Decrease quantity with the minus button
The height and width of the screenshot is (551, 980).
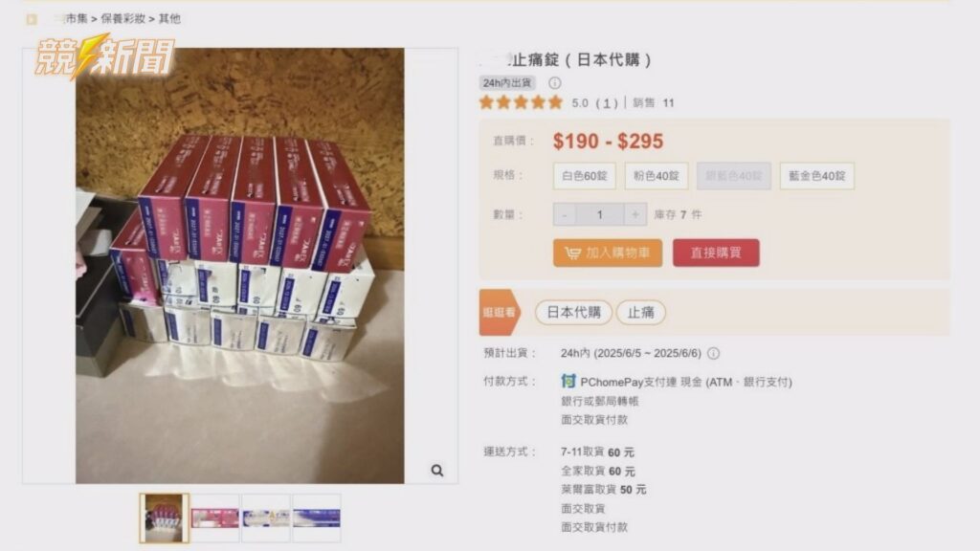tap(565, 214)
